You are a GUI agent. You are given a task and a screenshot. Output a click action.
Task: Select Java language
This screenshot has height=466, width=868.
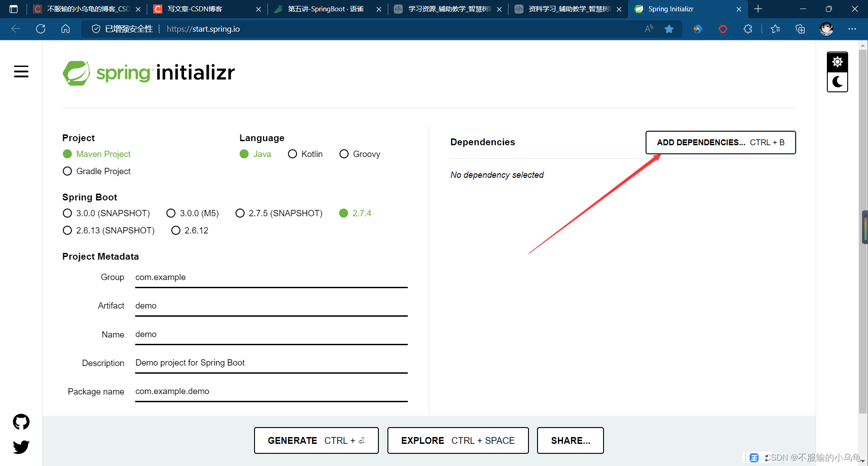[x=255, y=154]
